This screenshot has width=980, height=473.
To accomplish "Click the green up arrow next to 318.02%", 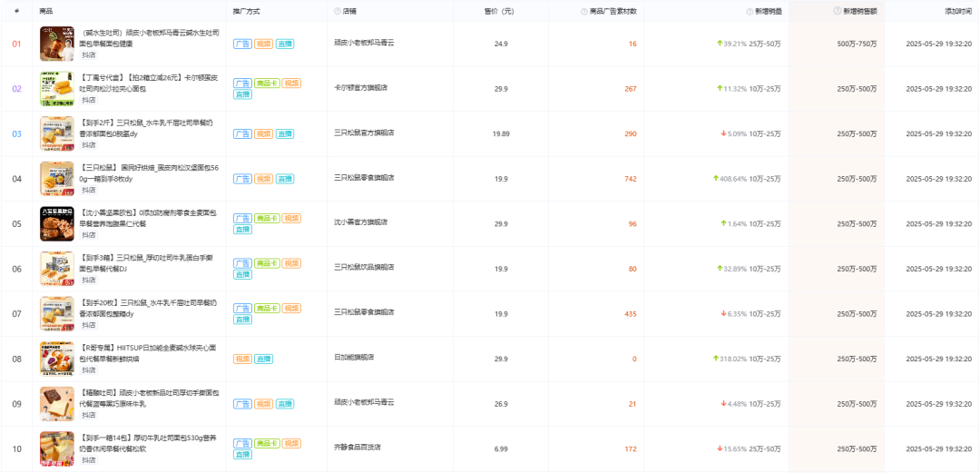I will coord(716,360).
